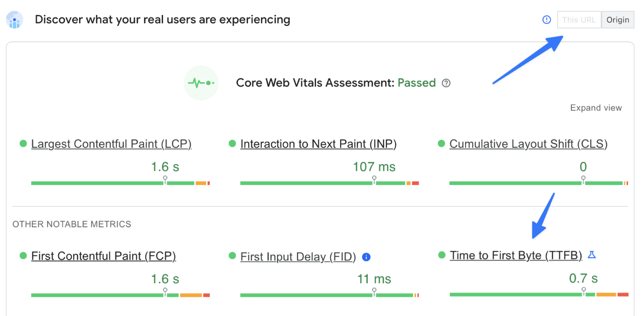This screenshot has width=644, height=316.
Task: Switch the data scope to Origin
Action: coord(618,20)
